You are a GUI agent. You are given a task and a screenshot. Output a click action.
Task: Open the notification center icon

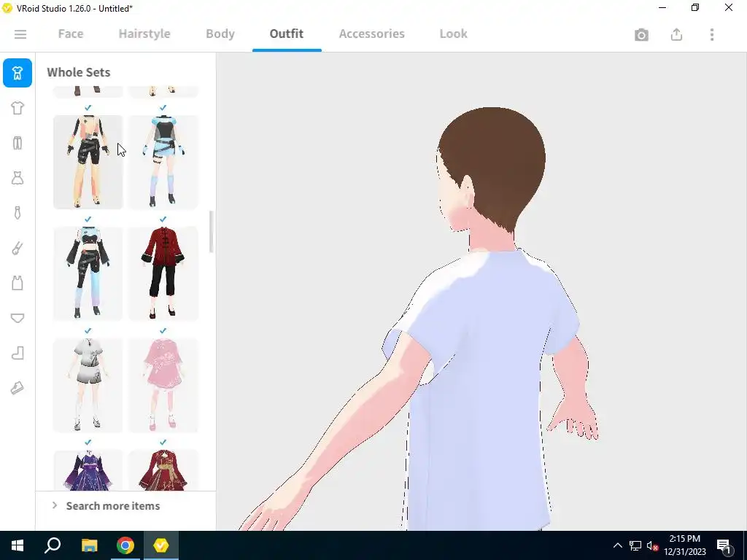724,545
